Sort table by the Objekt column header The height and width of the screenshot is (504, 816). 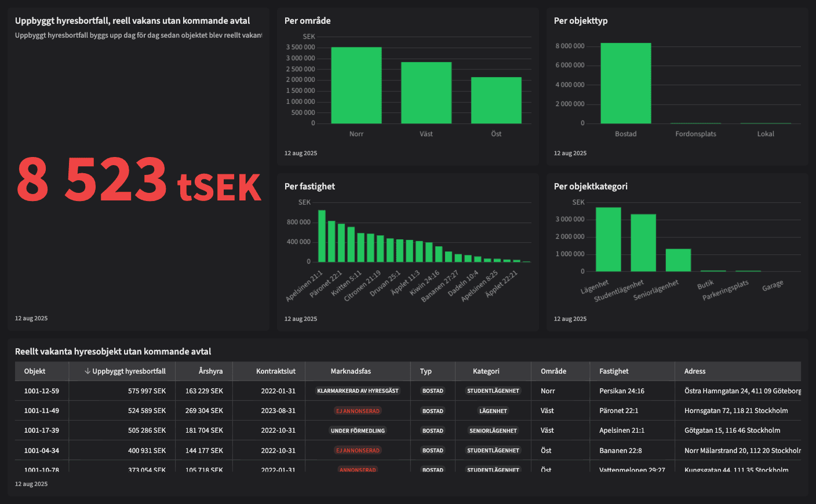tap(35, 371)
